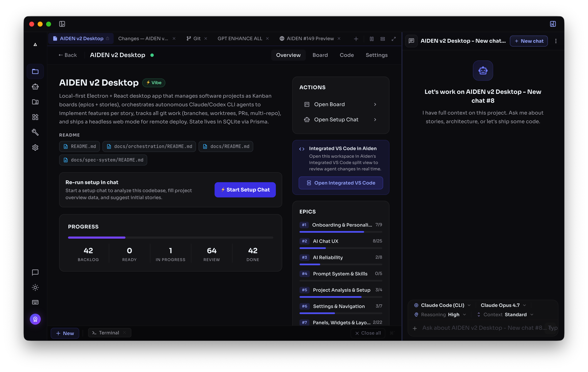Open the settings gear sidebar icon
The height and width of the screenshot is (372, 588).
(x=35, y=147)
